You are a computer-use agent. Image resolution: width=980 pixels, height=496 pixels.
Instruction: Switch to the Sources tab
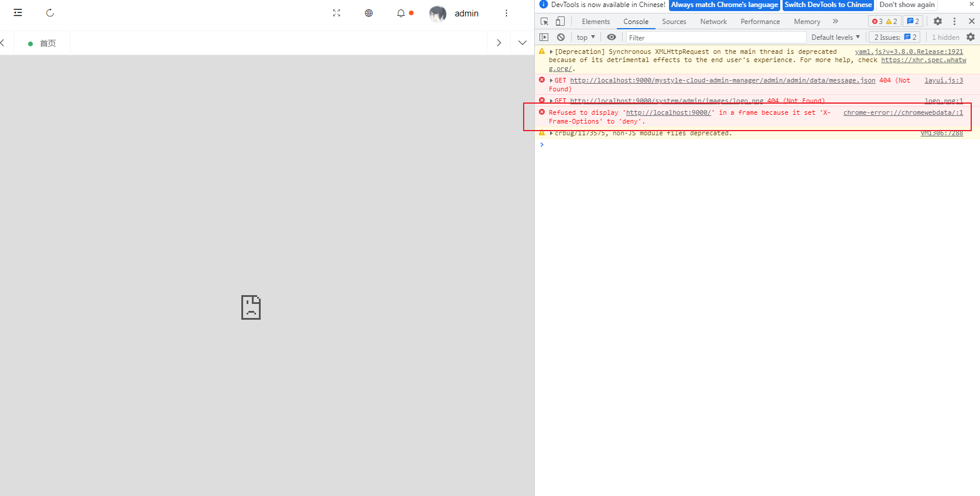click(x=674, y=22)
